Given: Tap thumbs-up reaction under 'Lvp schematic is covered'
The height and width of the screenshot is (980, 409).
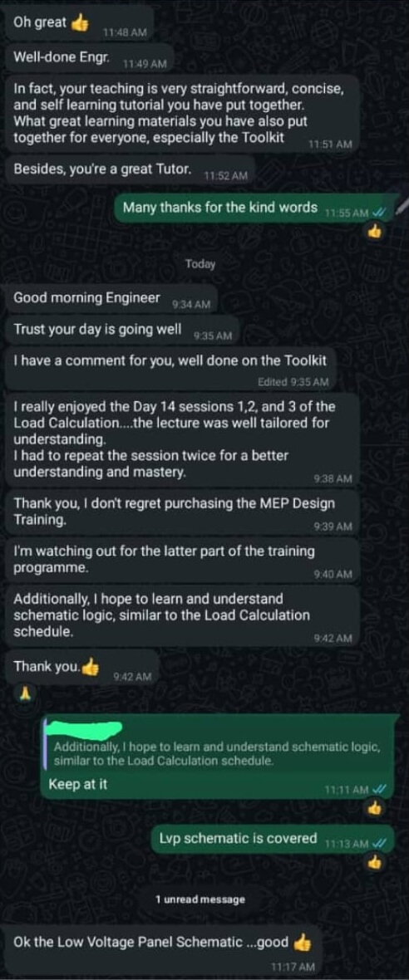Looking at the screenshot, I should point(375,863).
